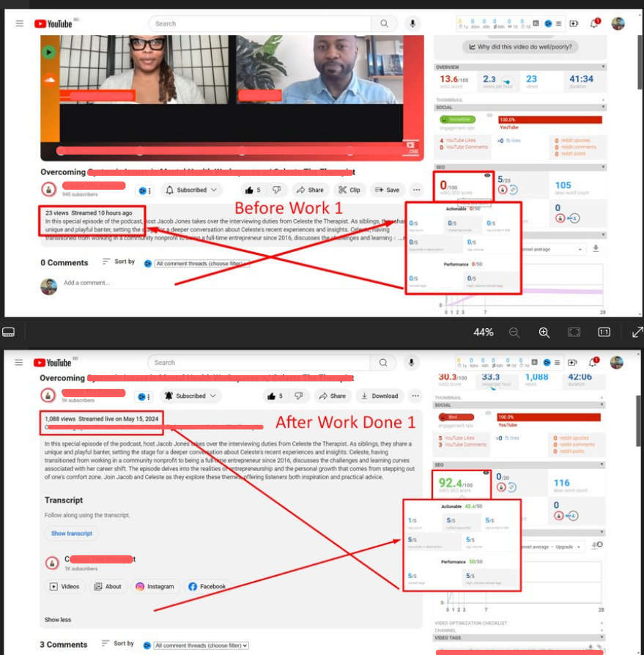Open the Instagram link in channel section

pos(154,586)
